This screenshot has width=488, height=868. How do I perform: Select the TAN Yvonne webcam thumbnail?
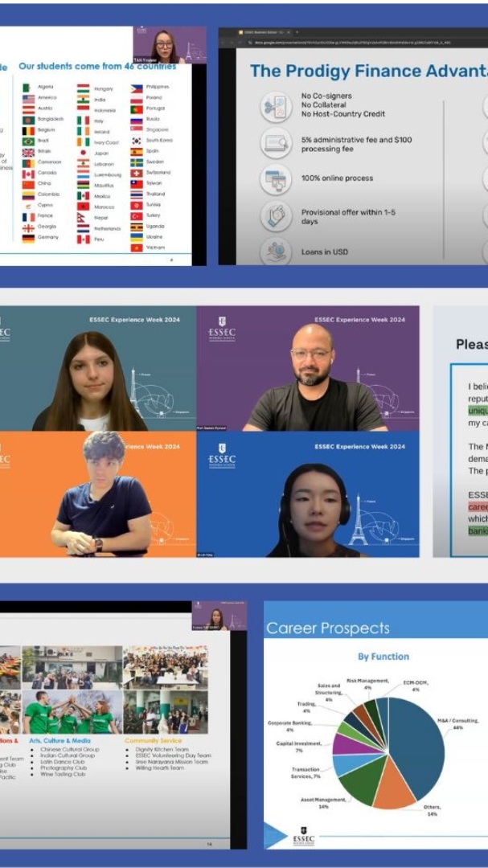170,45
